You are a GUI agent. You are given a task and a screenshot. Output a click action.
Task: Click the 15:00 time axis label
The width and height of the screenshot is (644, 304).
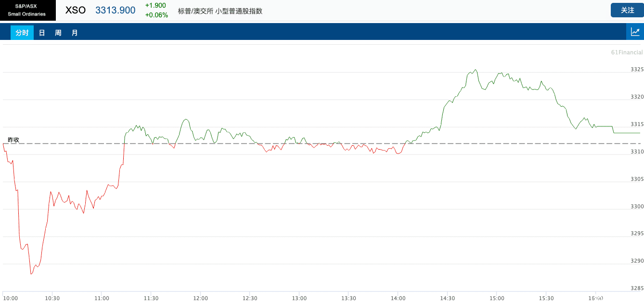(497, 298)
